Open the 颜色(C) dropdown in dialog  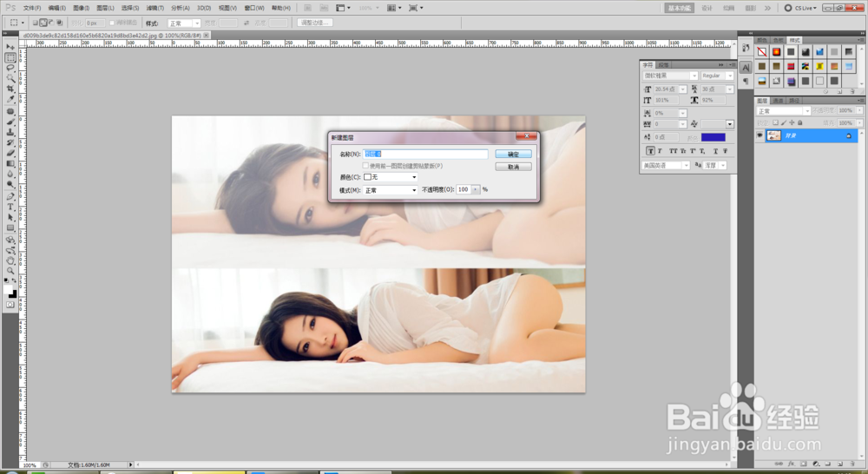pyautogui.click(x=391, y=177)
